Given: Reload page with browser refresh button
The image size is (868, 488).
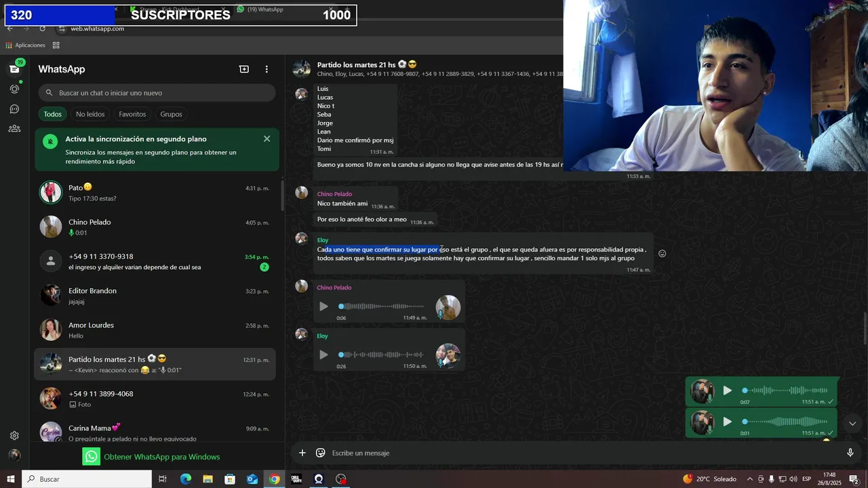Looking at the screenshot, I should (42, 28).
